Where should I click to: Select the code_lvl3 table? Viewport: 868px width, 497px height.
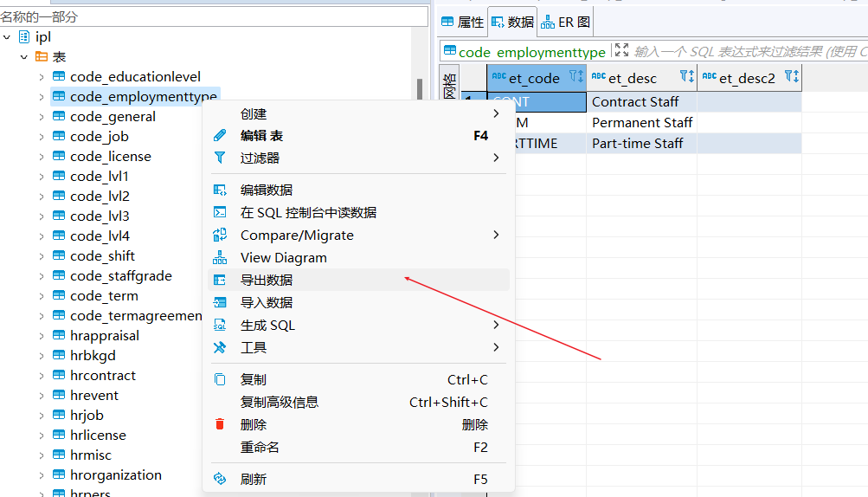(x=100, y=216)
